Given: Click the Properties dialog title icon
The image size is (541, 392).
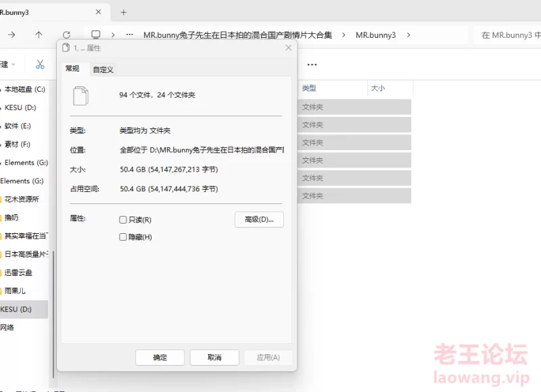Looking at the screenshot, I should pyautogui.click(x=66, y=47).
